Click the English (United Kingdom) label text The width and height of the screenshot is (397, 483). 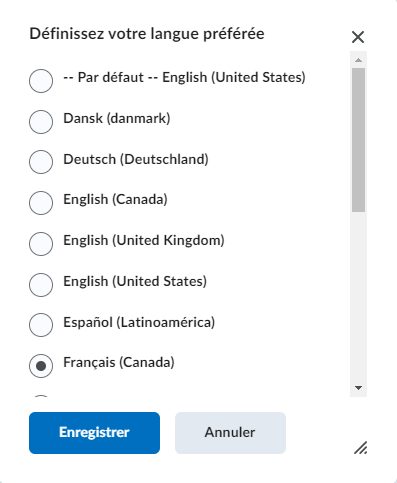click(144, 241)
